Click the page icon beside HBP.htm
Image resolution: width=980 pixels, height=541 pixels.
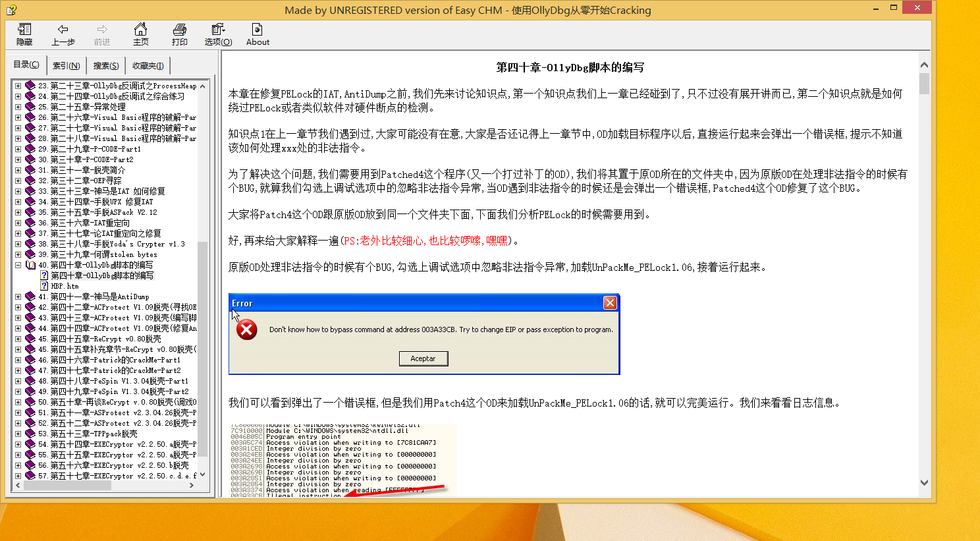click(x=44, y=286)
